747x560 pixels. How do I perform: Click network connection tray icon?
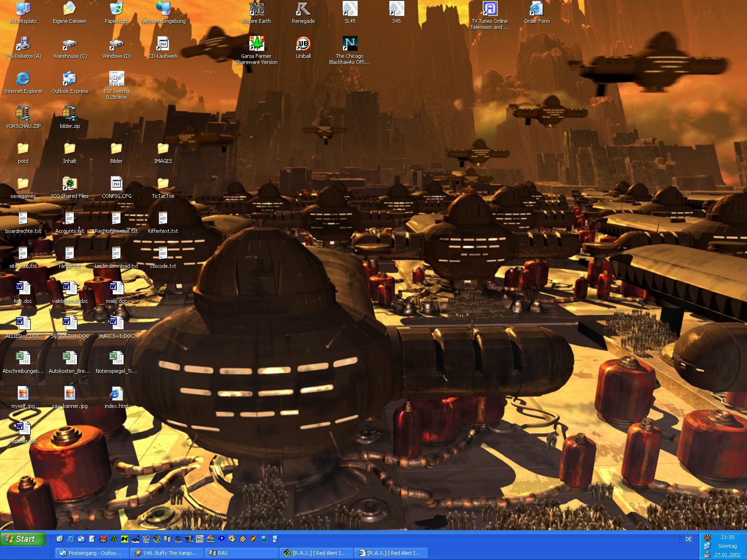click(x=707, y=546)
